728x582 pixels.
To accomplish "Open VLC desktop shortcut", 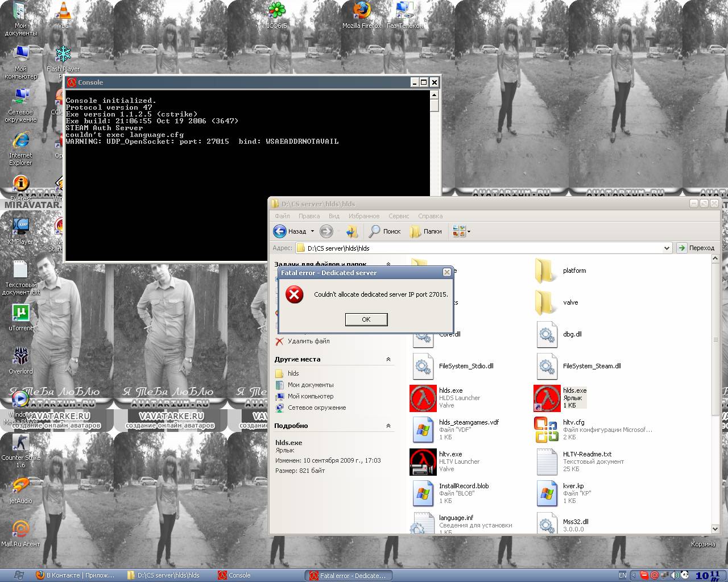I will coord(64,15).
